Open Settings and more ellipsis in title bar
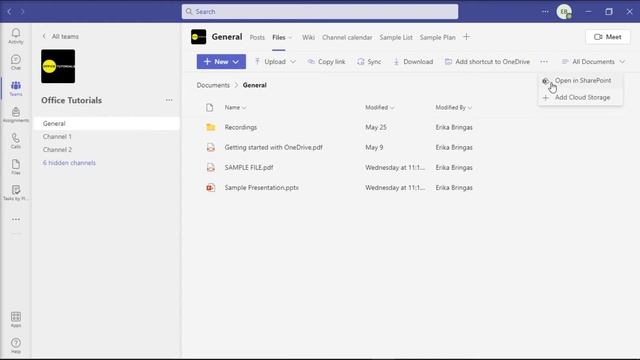640x360 pixels. (545, 12)
